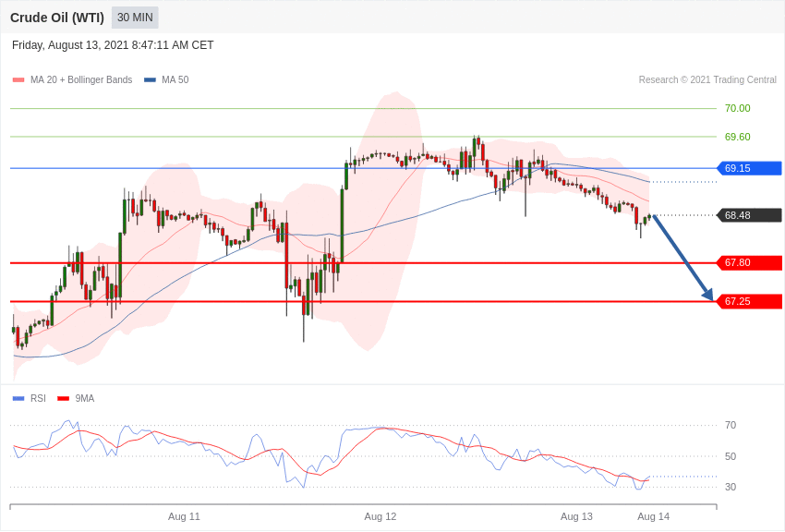Click the blue MA 50 legend swatch
This screenshot has height=532, width=785.
click(x=150, y=79)
